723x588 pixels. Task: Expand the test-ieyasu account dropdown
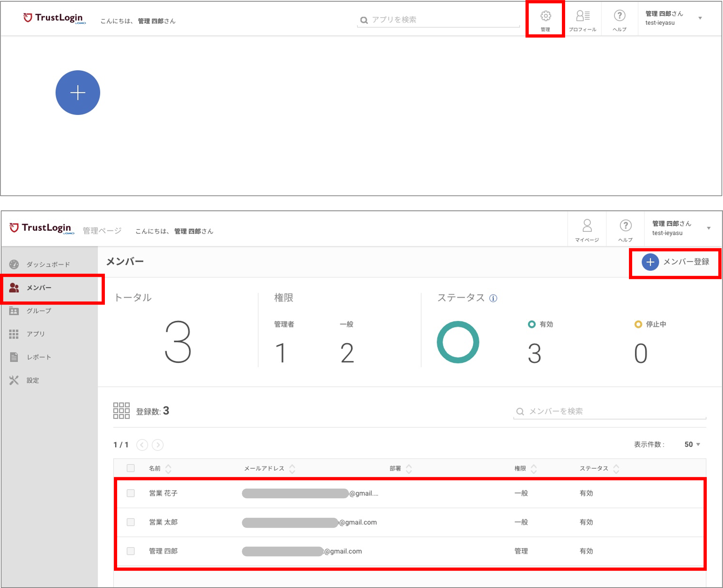point(709,228)
